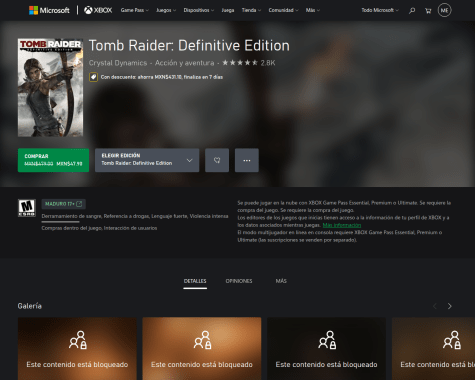This screenshot has width=475, height=380.
Task: Follow the Más información link
Action: 342,225
